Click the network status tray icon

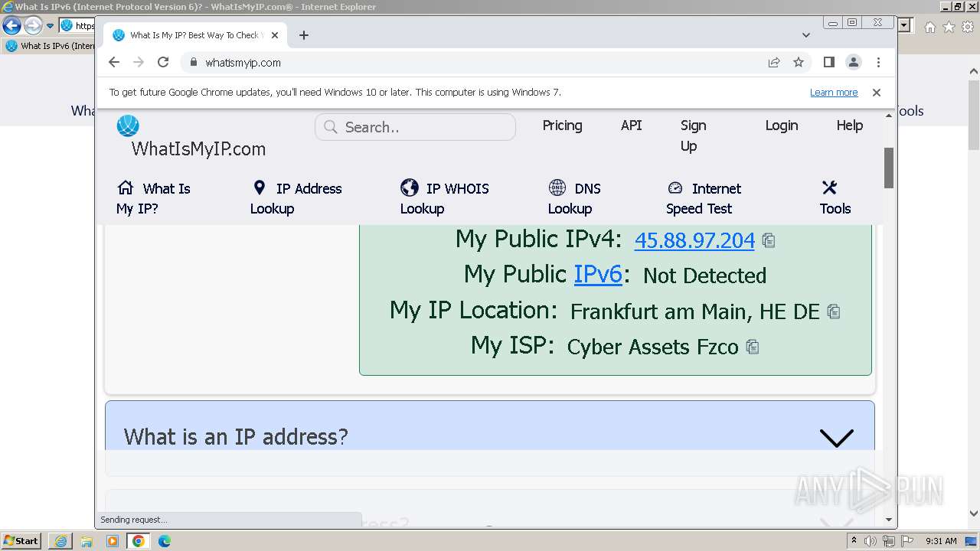[889, 541]
